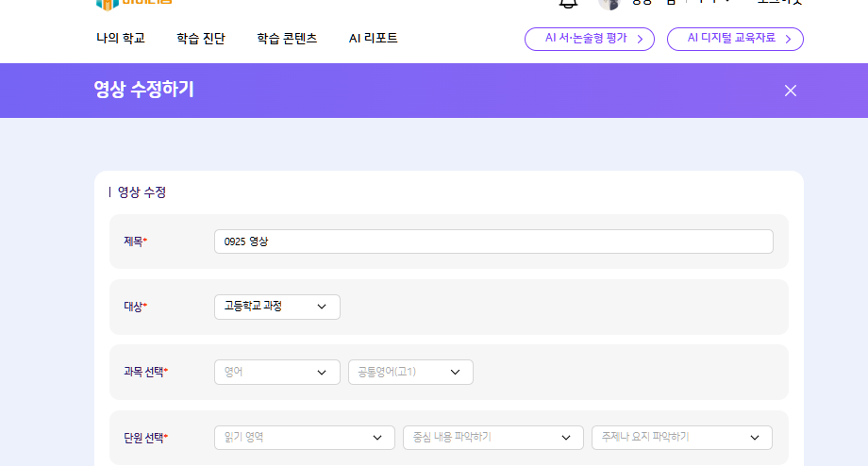Open the 나의 학교 menu
Screen dimensions: 868x466
pos(121,39)
